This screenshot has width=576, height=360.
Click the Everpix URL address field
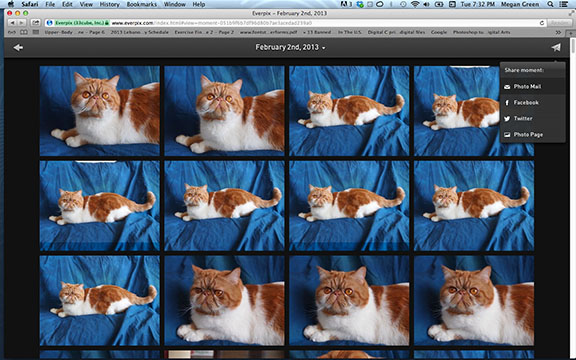(x=296, y=23)
